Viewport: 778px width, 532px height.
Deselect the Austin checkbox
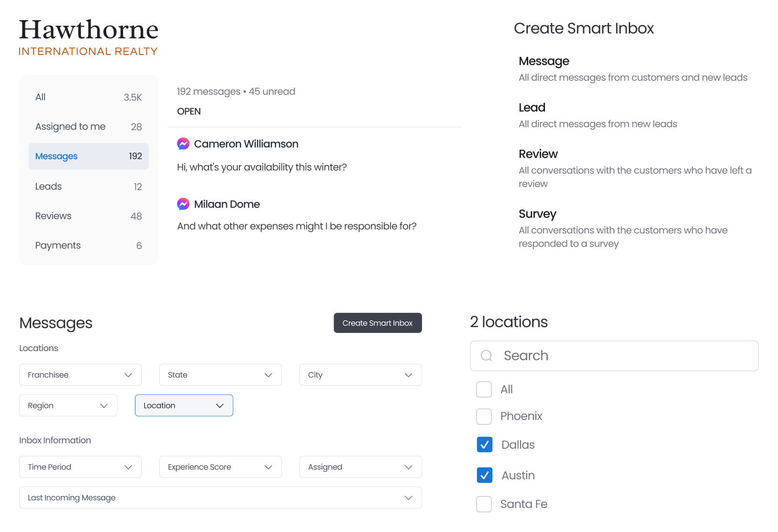485,475
